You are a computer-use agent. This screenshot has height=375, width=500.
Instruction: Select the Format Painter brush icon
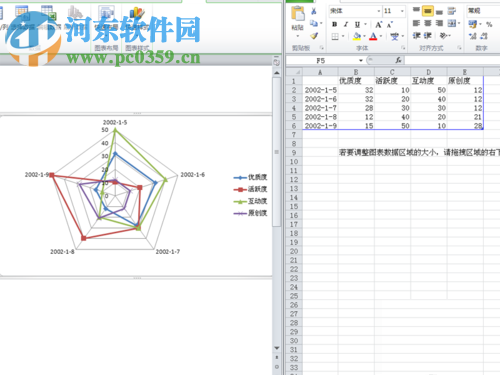pos(314,36)
